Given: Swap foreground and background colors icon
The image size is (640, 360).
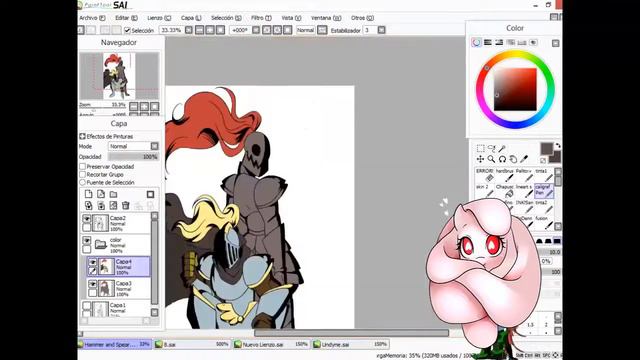Looking at the screenshot, I should tap(558, 146).
